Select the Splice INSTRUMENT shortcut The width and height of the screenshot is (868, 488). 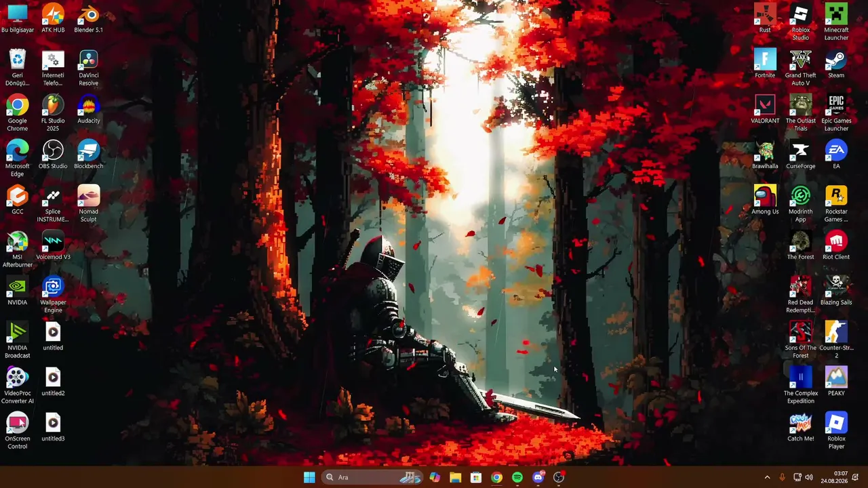click(x=53, y=204)
